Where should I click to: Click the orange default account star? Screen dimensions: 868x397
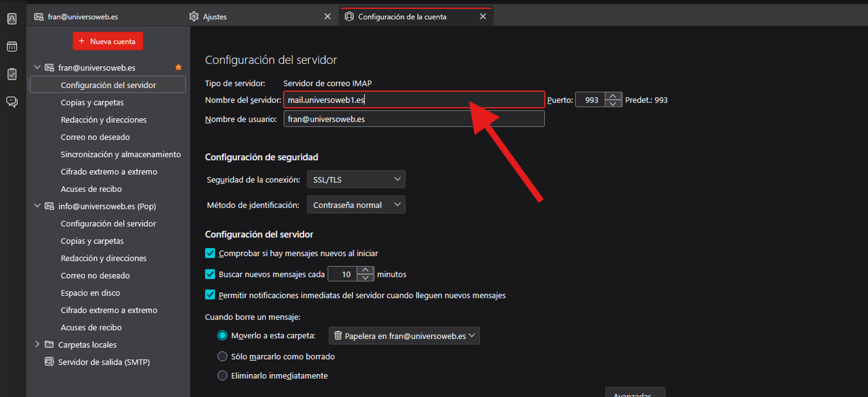(178, 67)
